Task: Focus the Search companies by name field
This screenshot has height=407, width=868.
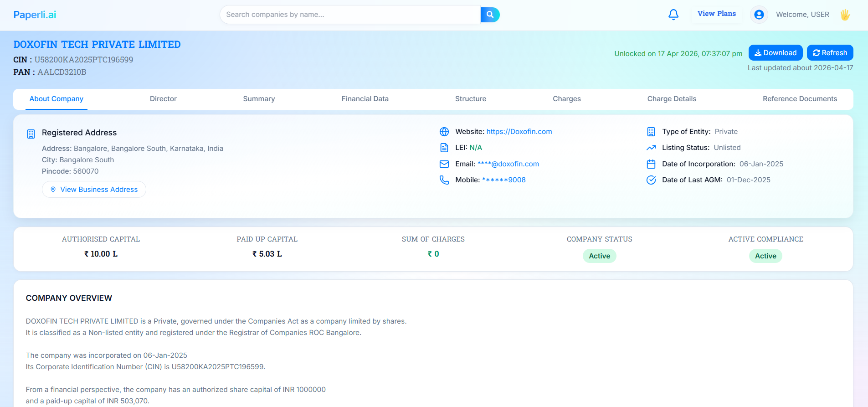Action: [350, 15]
